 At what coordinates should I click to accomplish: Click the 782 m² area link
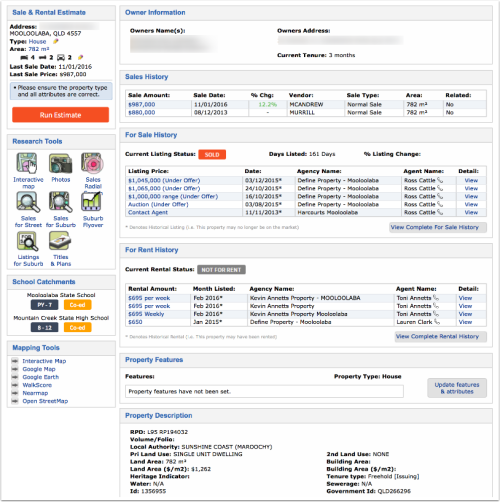coord(39,49)
